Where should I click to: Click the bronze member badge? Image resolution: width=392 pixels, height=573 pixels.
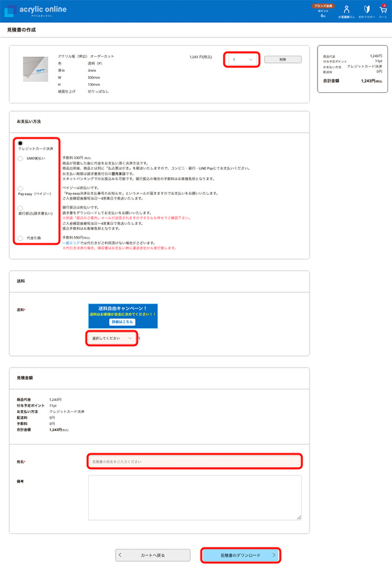pyautogui.click(x=323, y=6)
